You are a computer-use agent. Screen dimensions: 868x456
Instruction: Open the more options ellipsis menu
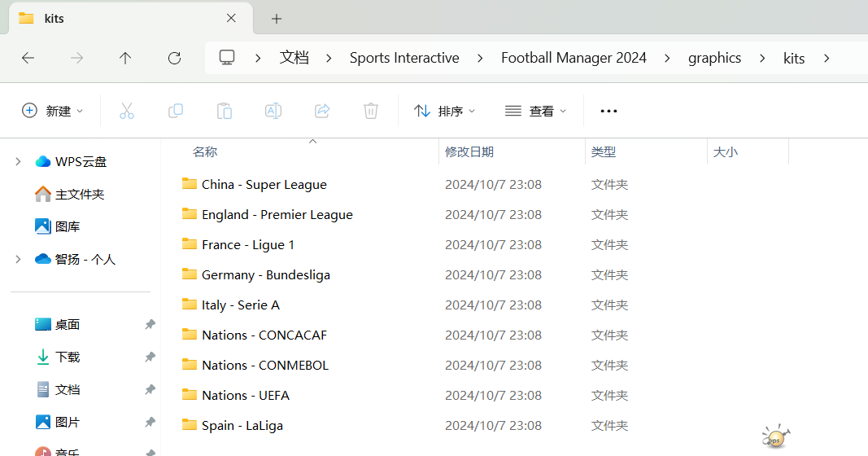[x=608, y=111]
